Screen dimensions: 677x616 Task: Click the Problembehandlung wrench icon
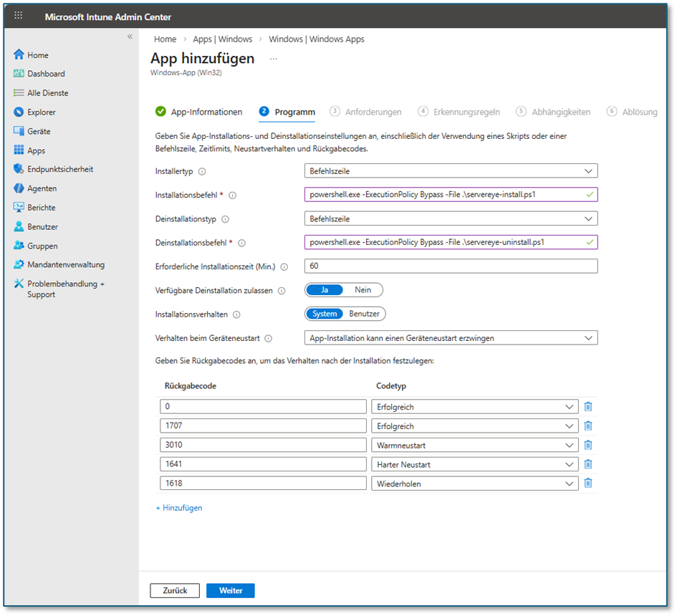[19, 284]
